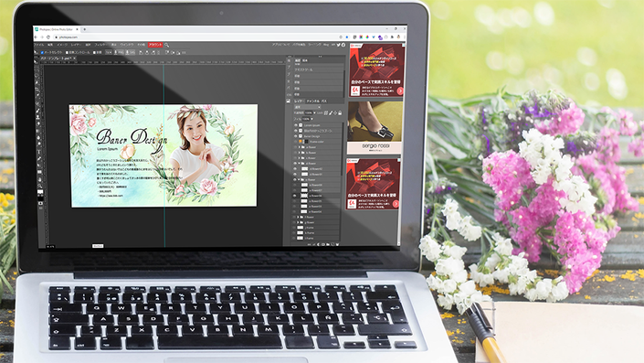Click the red Account button
The width and height of the screenshot is (644, 363).
tap(155, 45)
